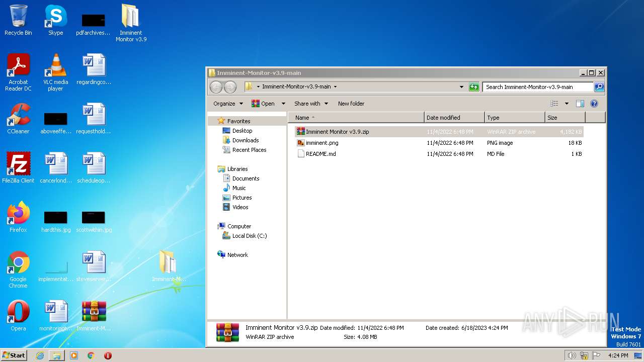Screen dimensions: 644x362
Task: Open Firefox desktop shortcut
Action: coord(18,217)
